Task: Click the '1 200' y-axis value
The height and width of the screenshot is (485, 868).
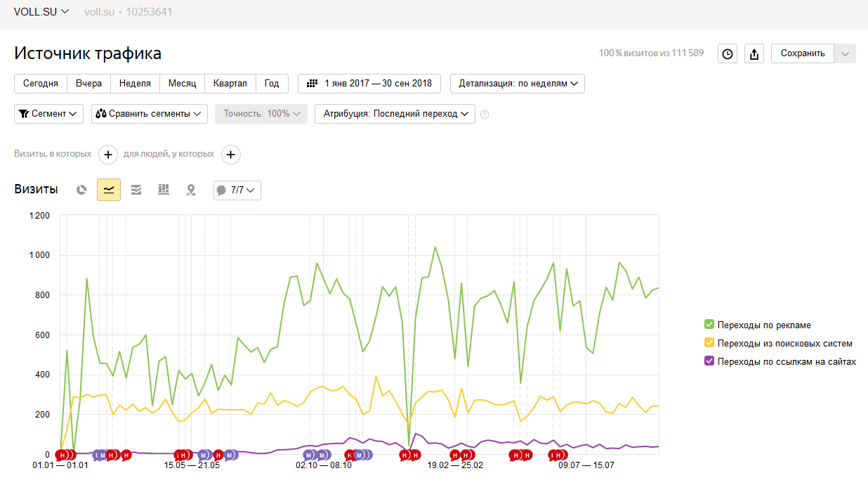Action: pos(39,216)
